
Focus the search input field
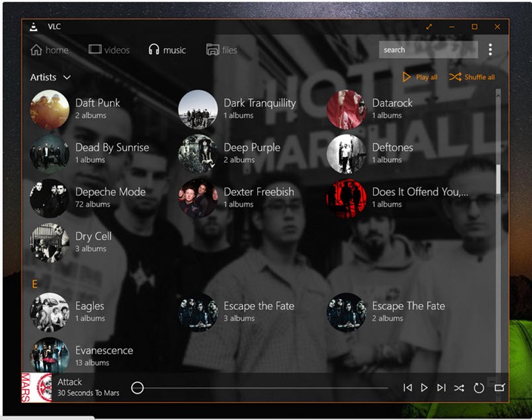428,50
